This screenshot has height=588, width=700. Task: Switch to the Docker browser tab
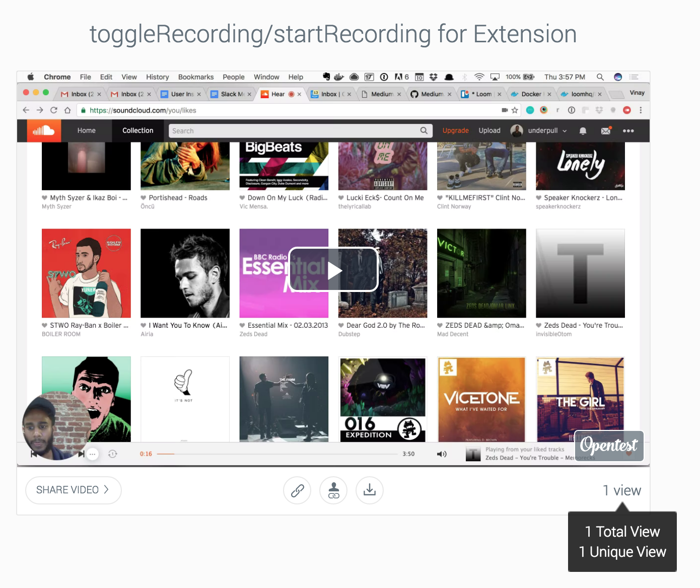(x=531, y=94)
